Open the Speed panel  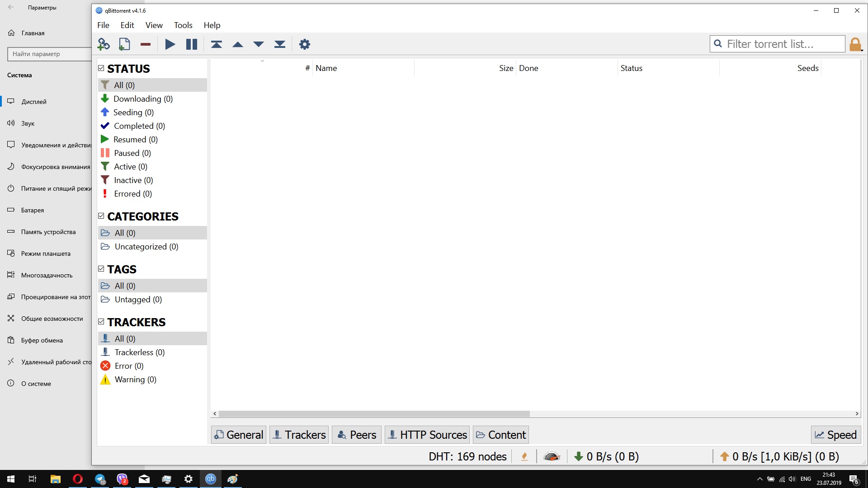point(835,434)
